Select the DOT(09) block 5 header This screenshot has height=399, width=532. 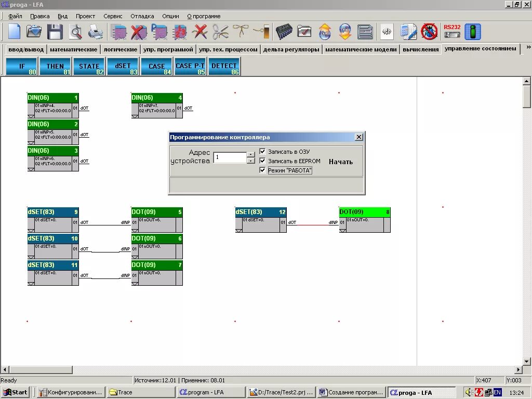click(157, 212)
